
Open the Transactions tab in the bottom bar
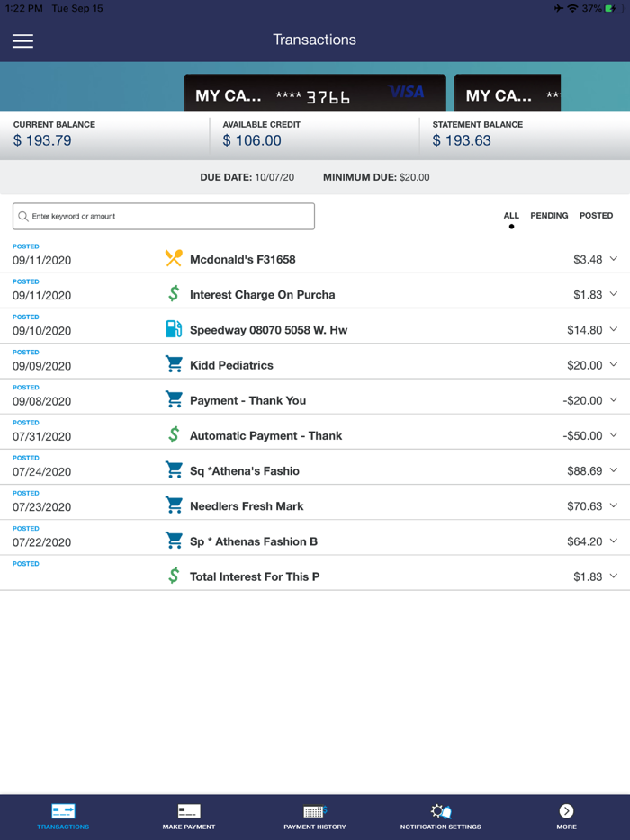(x=63, y=817)
